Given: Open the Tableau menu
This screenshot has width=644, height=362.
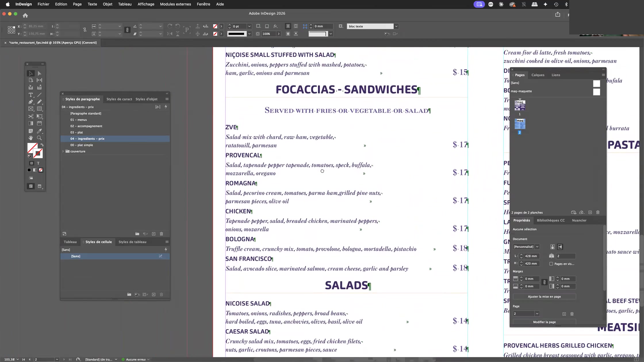Looking at the screenshot, I should (x=125, y=4).
